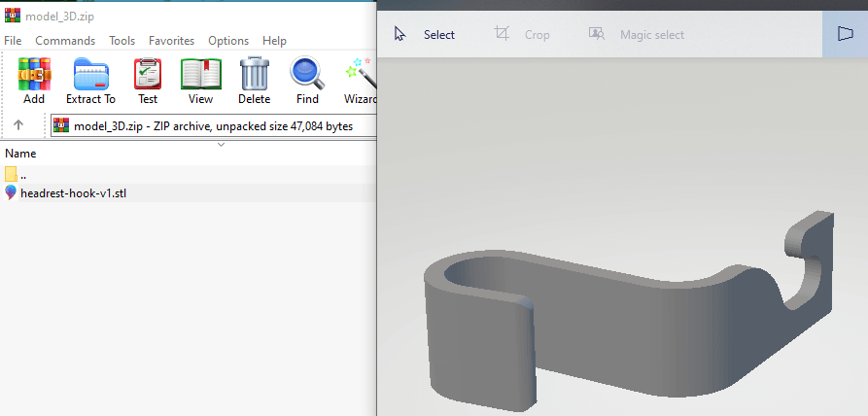This screenshot has width=868, height=416.
Task: Select headrest-hook-v1.stl in the file list
Action: [73, 193]
